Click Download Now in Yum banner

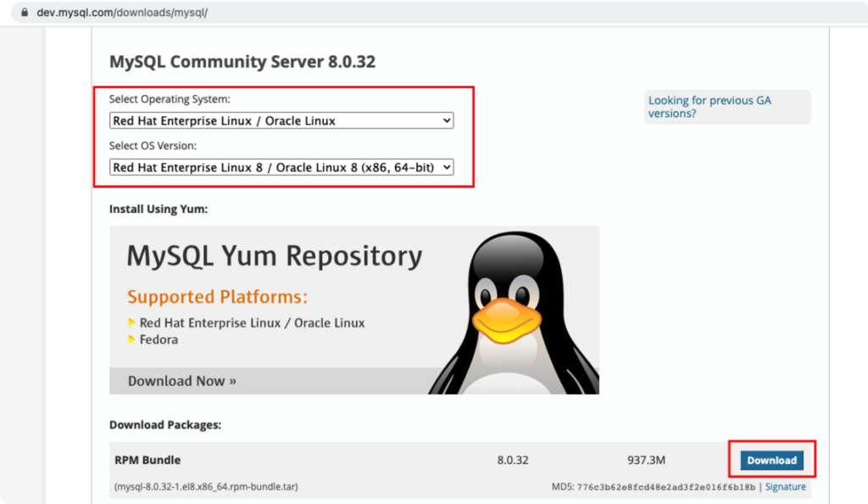[182, 381]
